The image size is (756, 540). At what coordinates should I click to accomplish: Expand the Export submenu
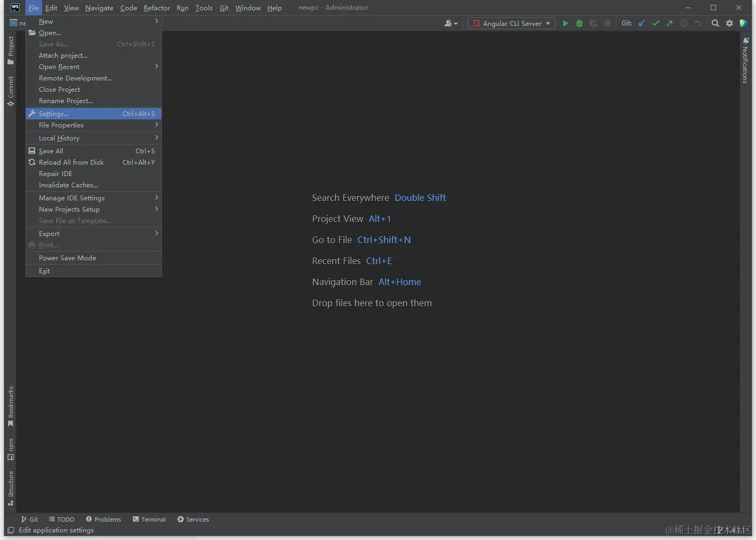coord(93,234)
